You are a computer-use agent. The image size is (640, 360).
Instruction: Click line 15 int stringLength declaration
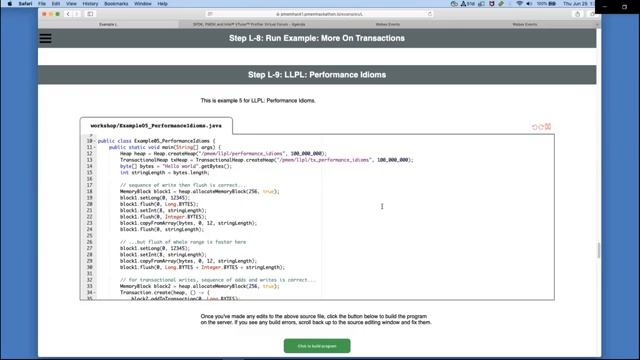coord(164,173)
